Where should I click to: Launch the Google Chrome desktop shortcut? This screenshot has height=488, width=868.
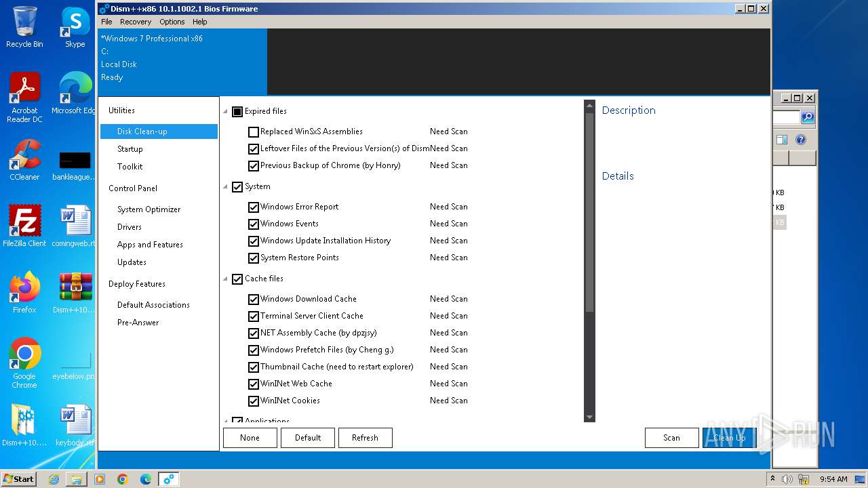coord(24,363)
